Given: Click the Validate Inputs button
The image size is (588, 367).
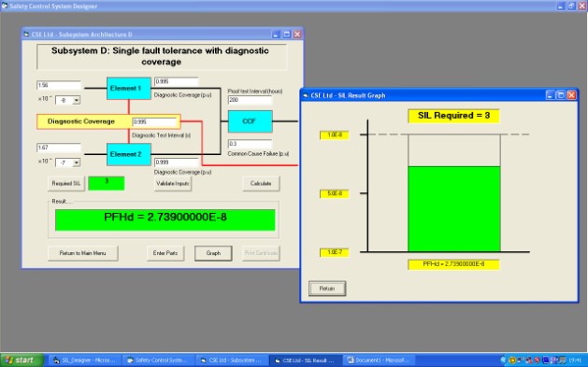Looking at the screenshot, I should point(173,183).
